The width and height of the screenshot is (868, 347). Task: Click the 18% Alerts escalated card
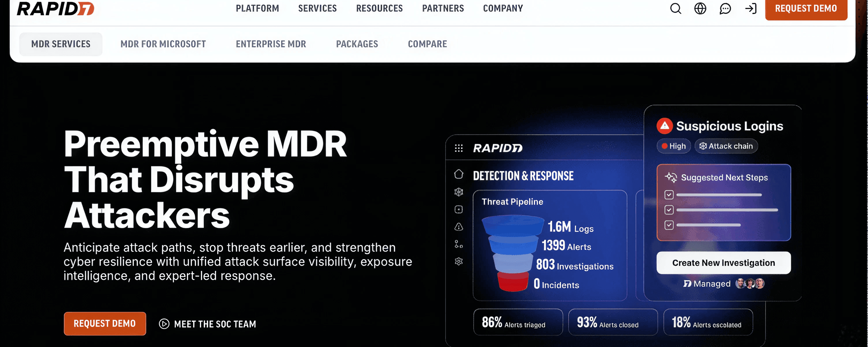click(708, 322)
